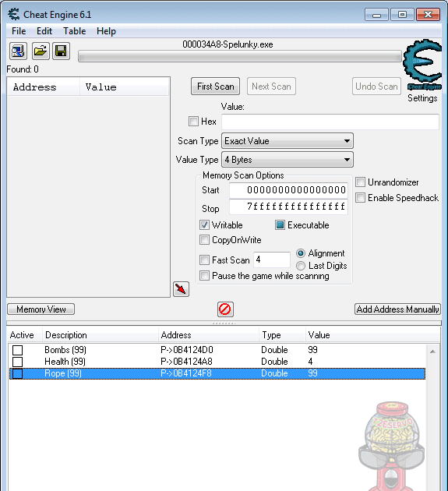Click the Cheat Engine title bar icon

(x=14, y=14)
